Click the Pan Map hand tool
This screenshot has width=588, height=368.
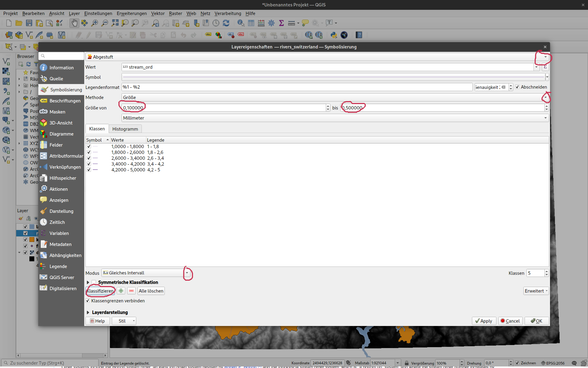pyautogui.click(x=74, y=23)
